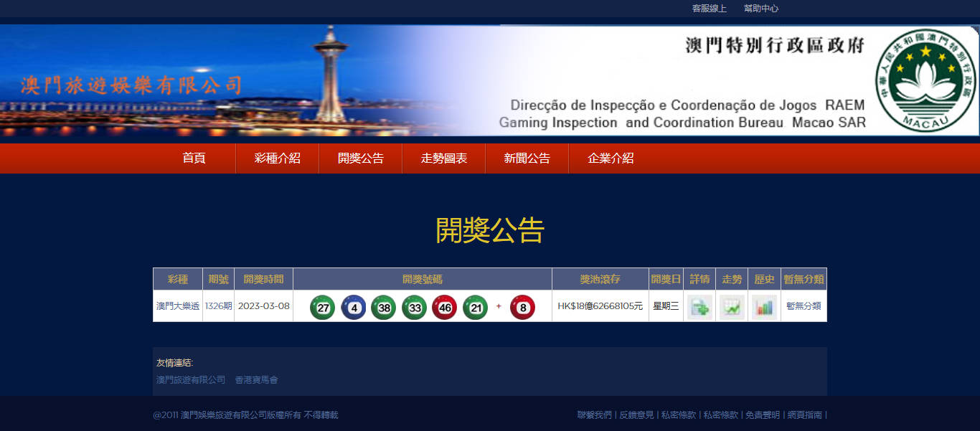Click the 歷史 column header
Image resolution: width=980 pixels, height=431 pixels.
764,279
